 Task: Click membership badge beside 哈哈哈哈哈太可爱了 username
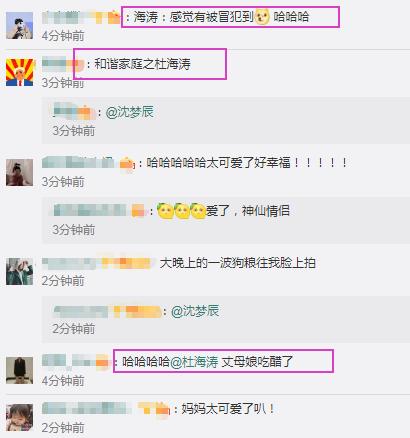click(127, 164)
